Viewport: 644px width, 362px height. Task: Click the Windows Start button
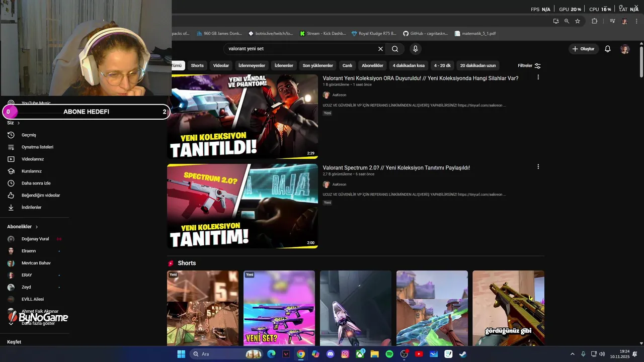[x=181, y=354]
